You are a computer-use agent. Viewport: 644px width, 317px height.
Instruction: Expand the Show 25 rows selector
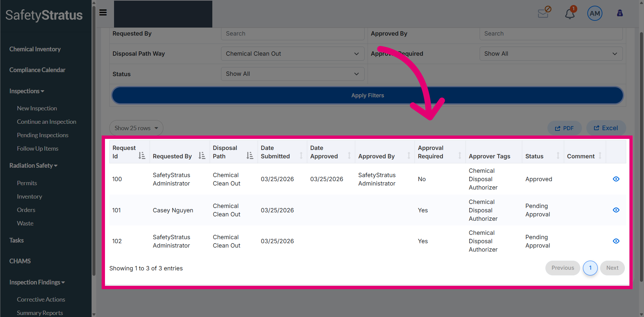136,128
